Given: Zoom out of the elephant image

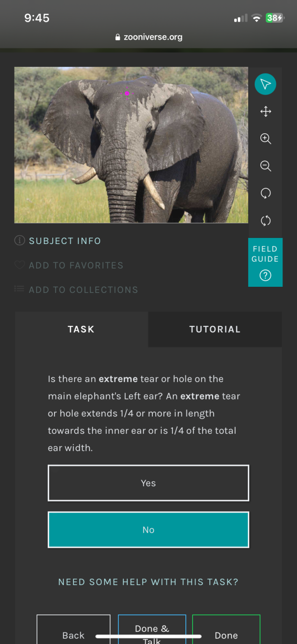Looking at the screenshot, I should tap(265, 166).
